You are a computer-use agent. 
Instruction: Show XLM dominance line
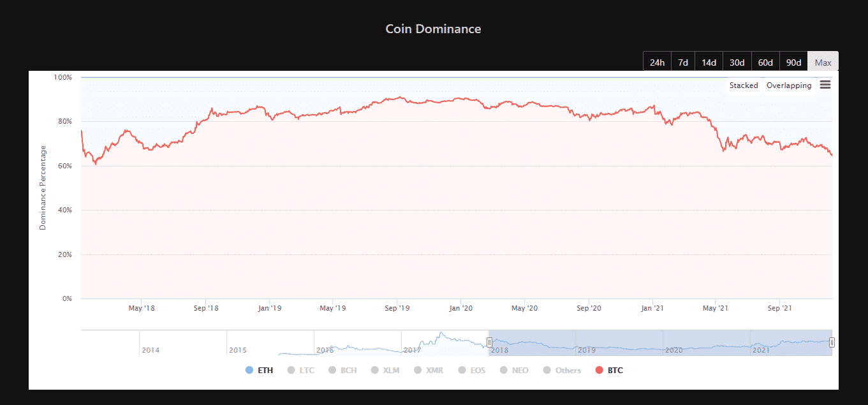pos(385,371)
